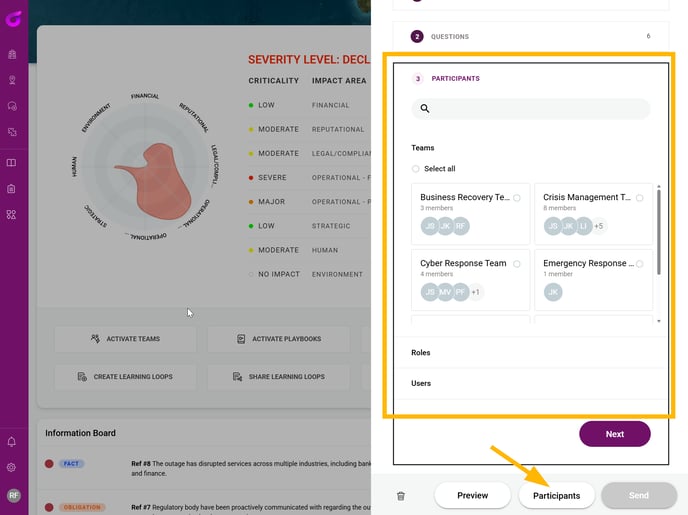Viewport: 688px width, 515px height.
Task: Click the +5 members badge in Crisis Management
Action: tap(598, 226)
